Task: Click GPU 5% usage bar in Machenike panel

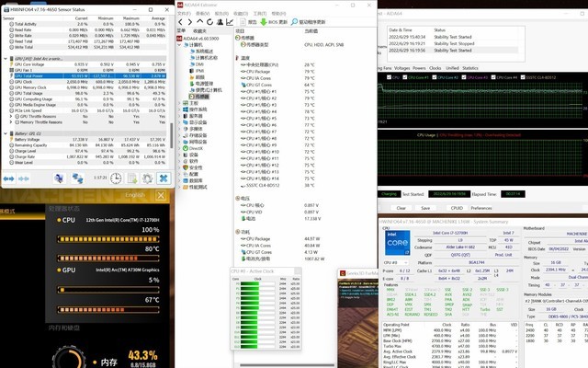Action: coord(108,290)
